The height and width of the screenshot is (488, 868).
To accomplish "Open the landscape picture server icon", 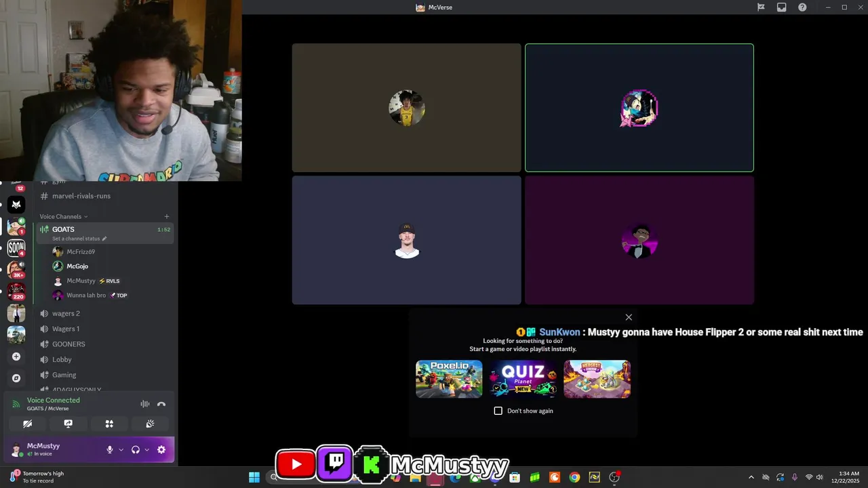I will click(x=16, y=335).
